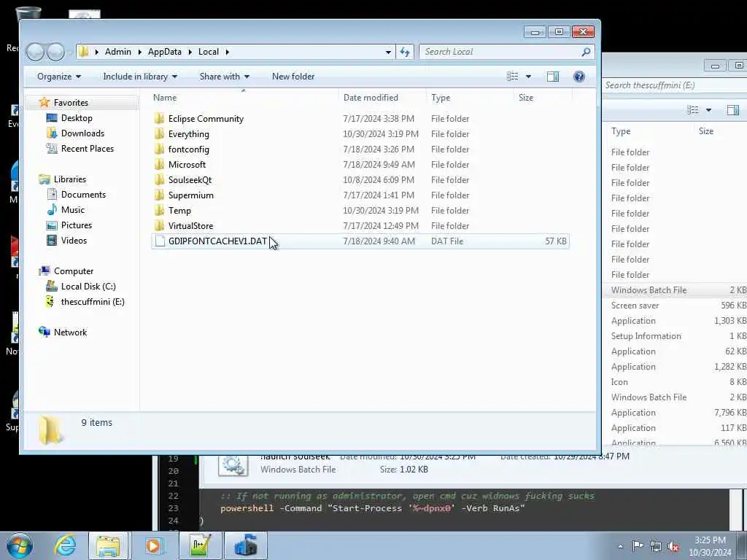Open Windows Media Player from taskbar

pos(153,545)
